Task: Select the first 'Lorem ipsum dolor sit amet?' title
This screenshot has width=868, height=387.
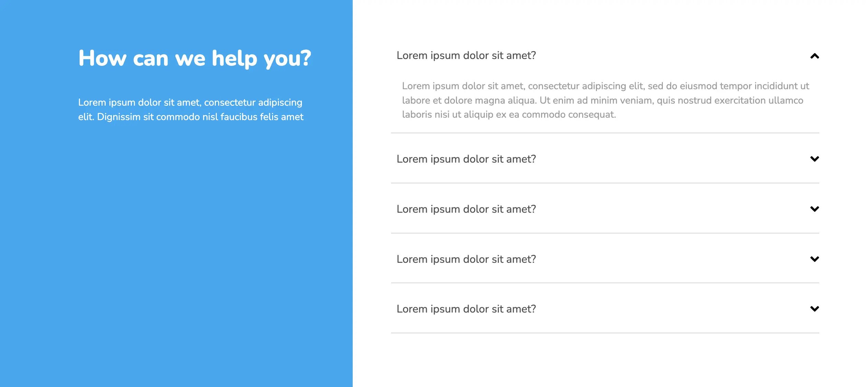Action: coord(466,56)
